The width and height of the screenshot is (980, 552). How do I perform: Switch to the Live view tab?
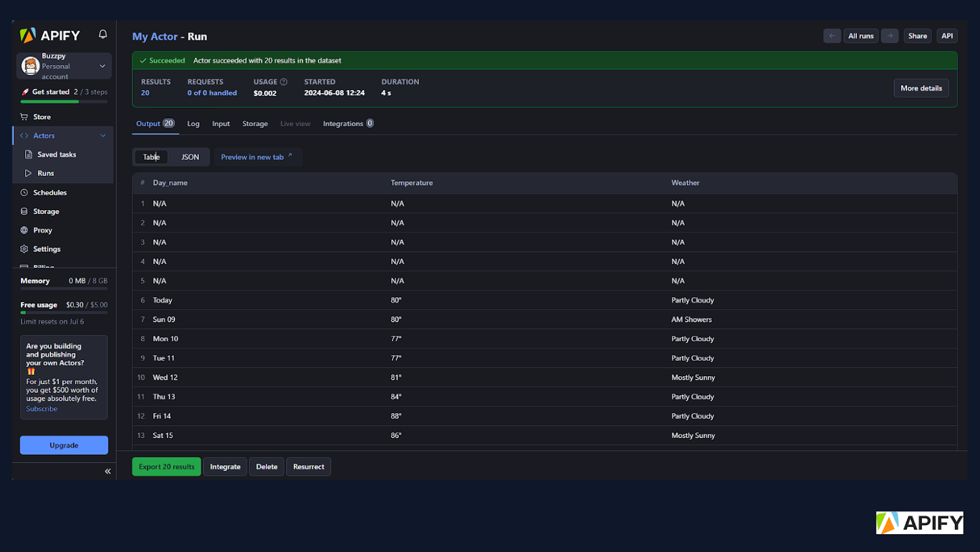click(x=295, y=124)
